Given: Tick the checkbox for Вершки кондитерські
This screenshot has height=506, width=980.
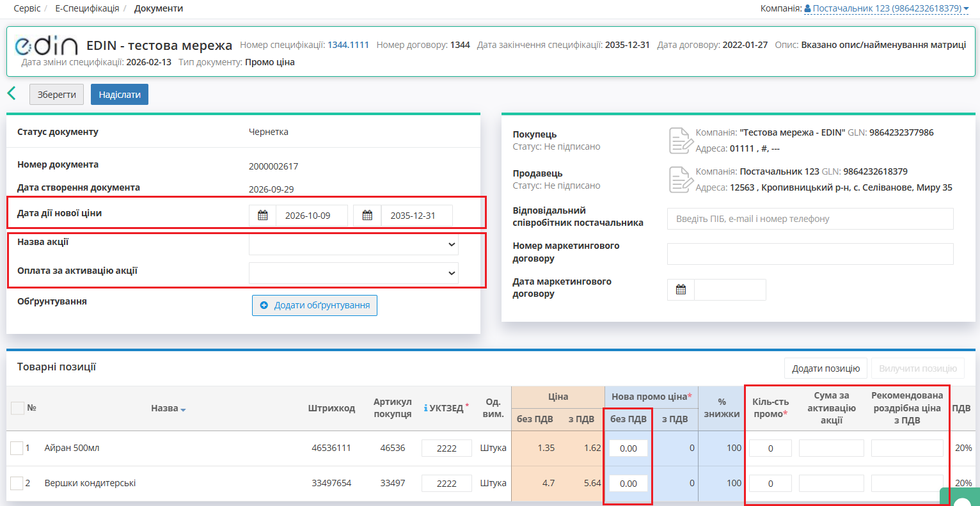Looking at the screenshot, I should [17, 483].
